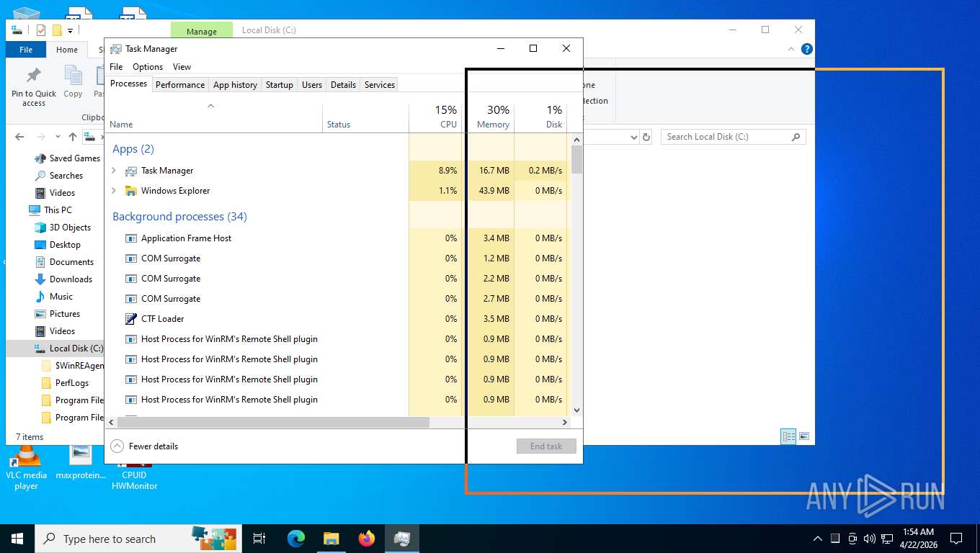Select This PC in Explorer navigation pane

[58, 210]
